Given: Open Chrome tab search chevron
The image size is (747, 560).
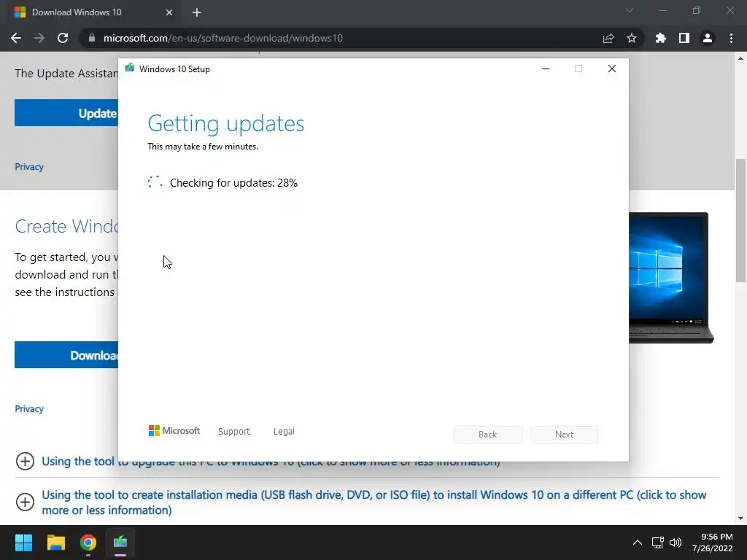Looking at the screenshot, I should [x=630, y=10].
